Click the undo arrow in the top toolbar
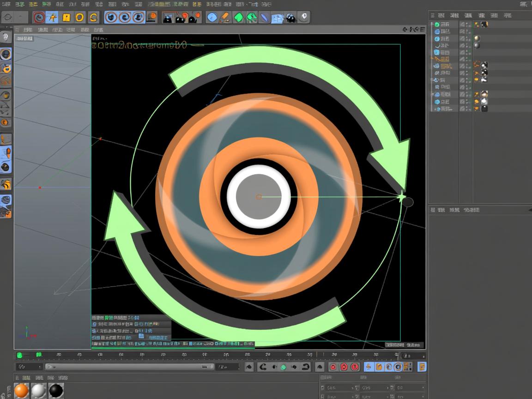 pyautogui.click(x=8, y=18)
